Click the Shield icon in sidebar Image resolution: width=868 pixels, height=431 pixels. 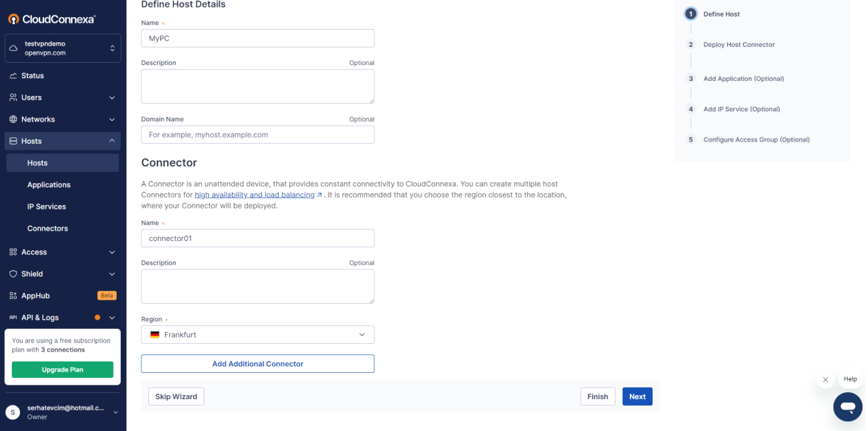point(13,274)
